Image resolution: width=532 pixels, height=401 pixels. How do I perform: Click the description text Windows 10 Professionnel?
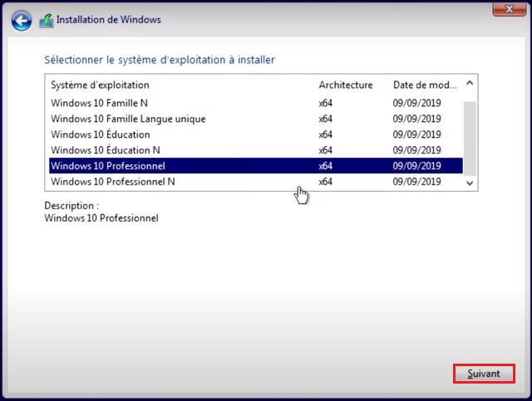(x=101, y=218)
